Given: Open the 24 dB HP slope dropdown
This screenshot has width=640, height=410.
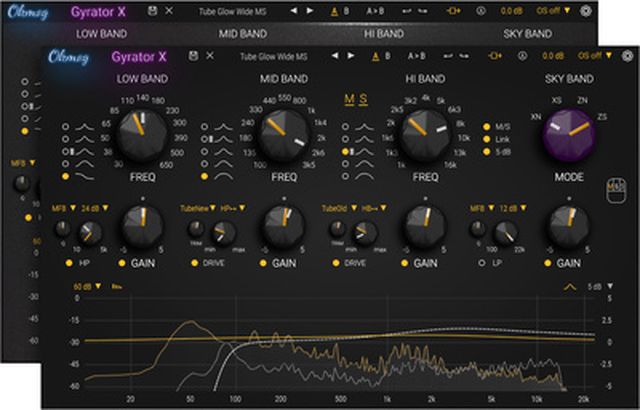Looking at the screenshot, I should 95,208.
